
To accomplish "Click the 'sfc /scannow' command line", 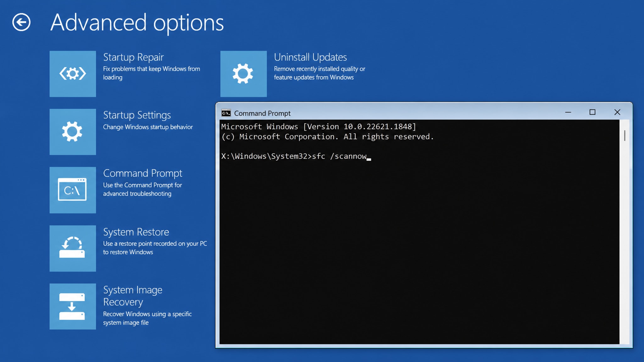I will tap(296, 156).
